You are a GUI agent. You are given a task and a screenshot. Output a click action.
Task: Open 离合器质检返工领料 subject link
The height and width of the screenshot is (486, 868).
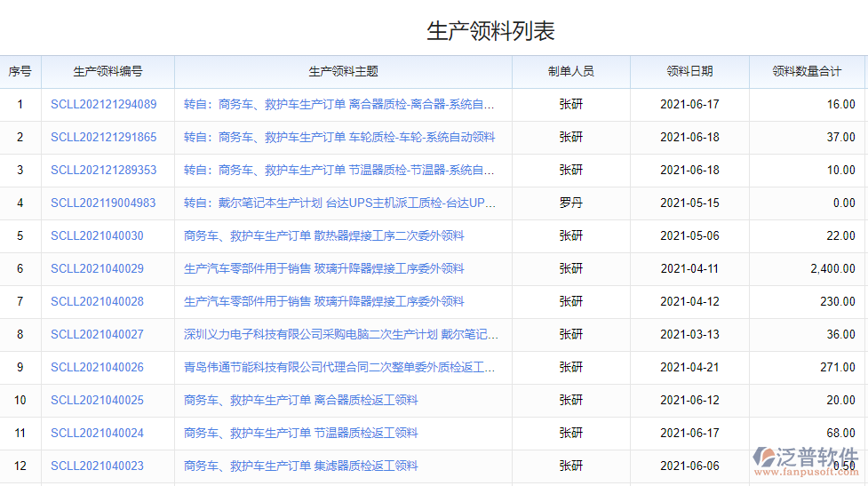300,400
